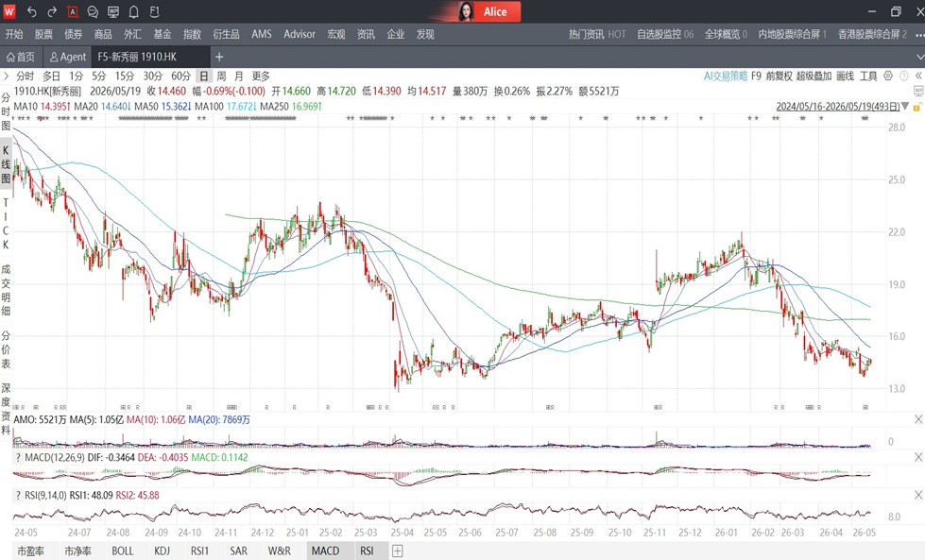This screenshot has width=925, height=560.
Task: Activate the red screenshot capture icon
Action: 72,11
